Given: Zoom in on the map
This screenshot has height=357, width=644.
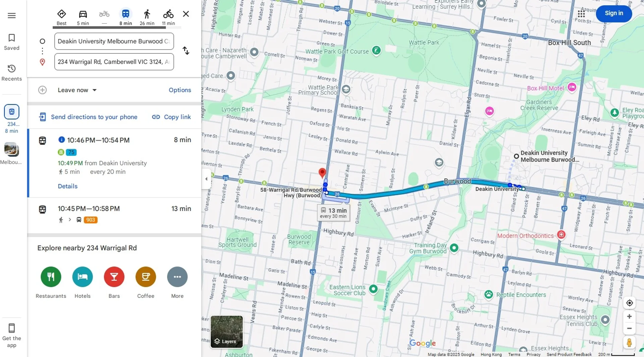Looking at the screenshot, I should point(630,316).
